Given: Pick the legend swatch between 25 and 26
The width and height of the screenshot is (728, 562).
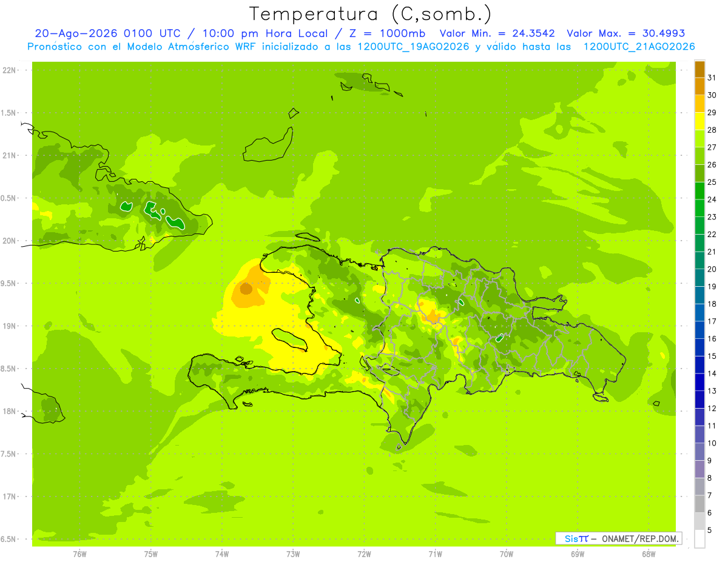Looking at the screenshot, I should point(699,173).
